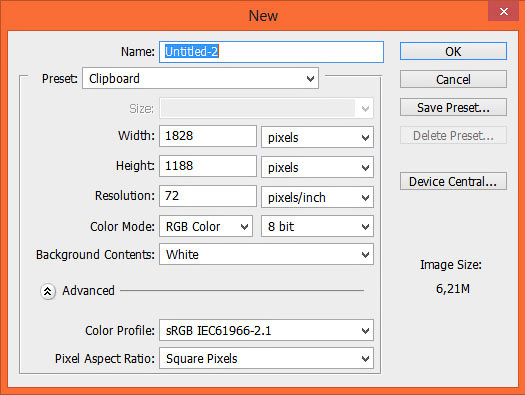Click the Advanced section label
The height and width of the screenshot is (395, 525).
click(x=88, y=291)
